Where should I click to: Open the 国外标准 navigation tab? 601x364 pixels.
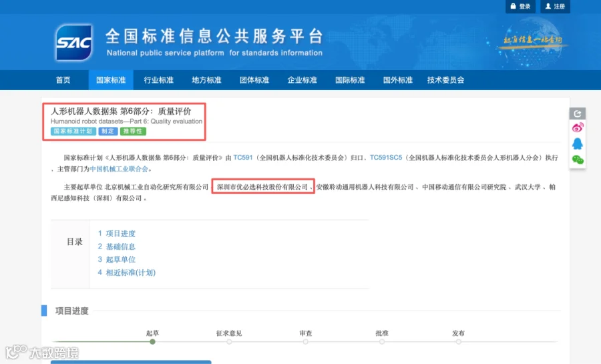coord(398,80)
